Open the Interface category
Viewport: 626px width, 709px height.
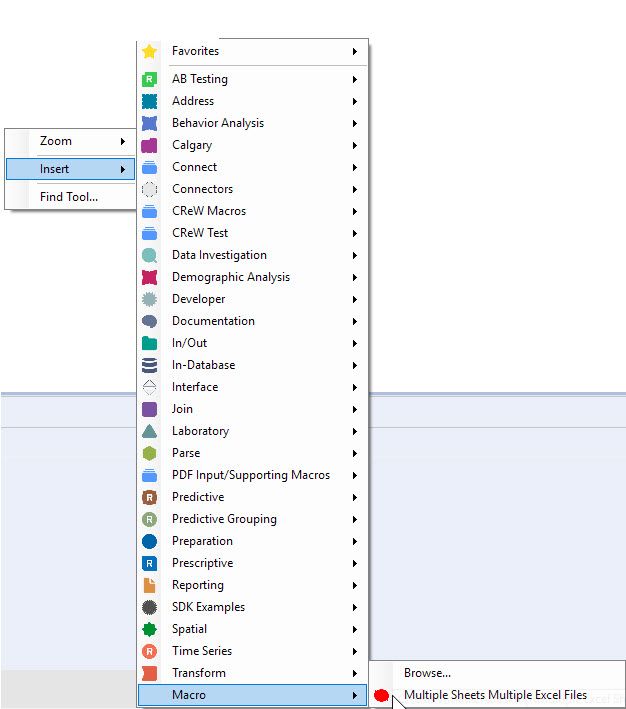[x=252, y=387]
